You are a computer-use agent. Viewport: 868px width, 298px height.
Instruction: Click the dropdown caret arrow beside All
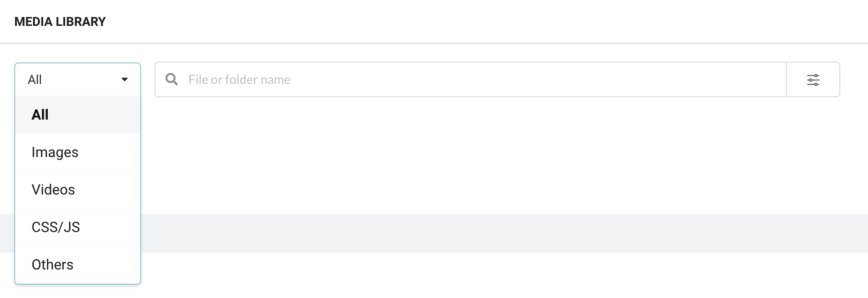click(125, 79)
